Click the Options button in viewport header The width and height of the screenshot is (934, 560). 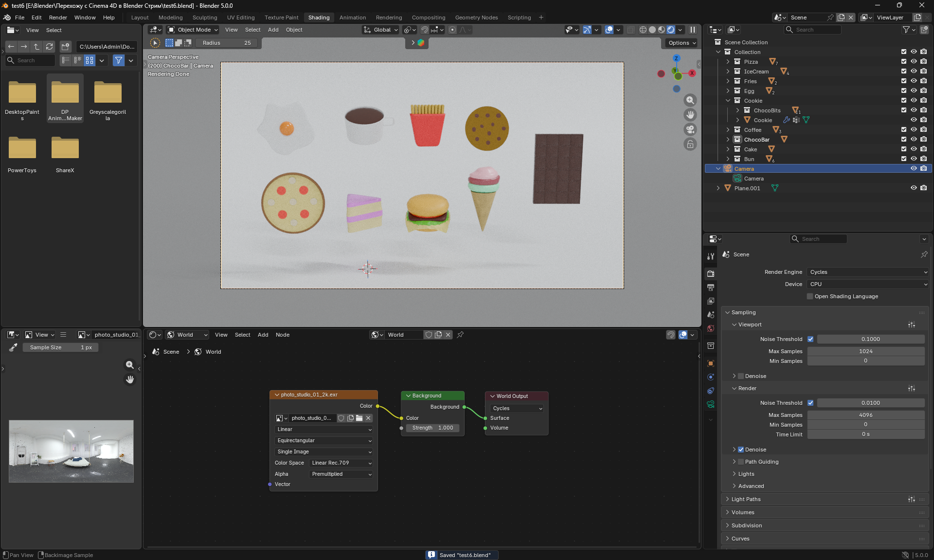point(682,43)
